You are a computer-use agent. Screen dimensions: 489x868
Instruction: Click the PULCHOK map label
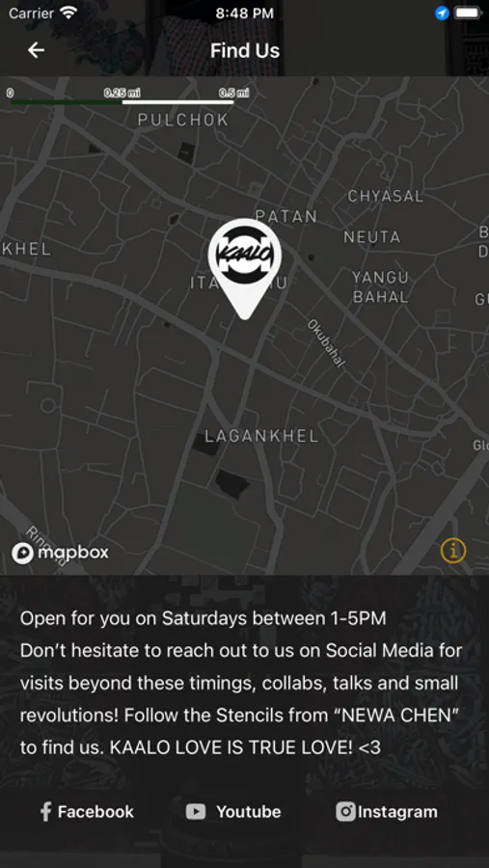182,120
